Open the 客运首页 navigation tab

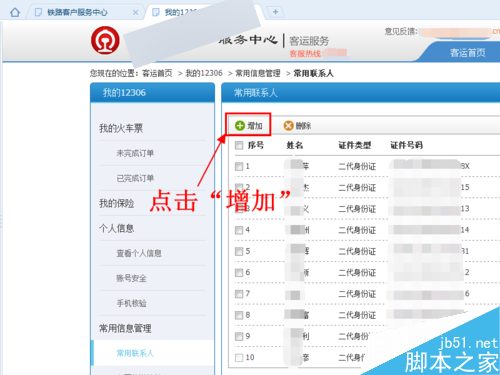point(467,53)
